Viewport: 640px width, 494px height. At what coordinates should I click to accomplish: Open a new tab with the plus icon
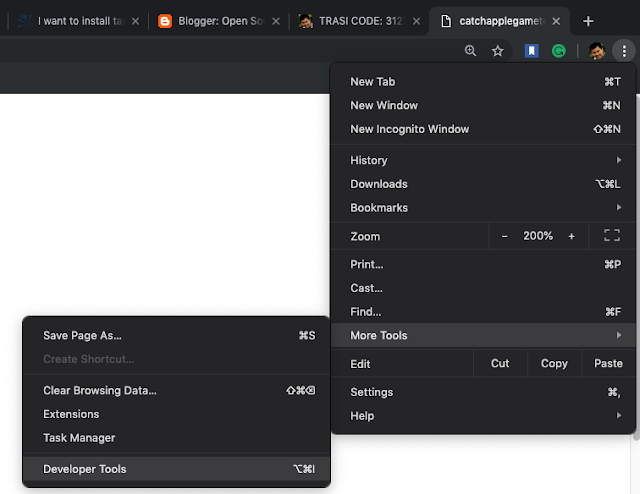click(588, 21)
